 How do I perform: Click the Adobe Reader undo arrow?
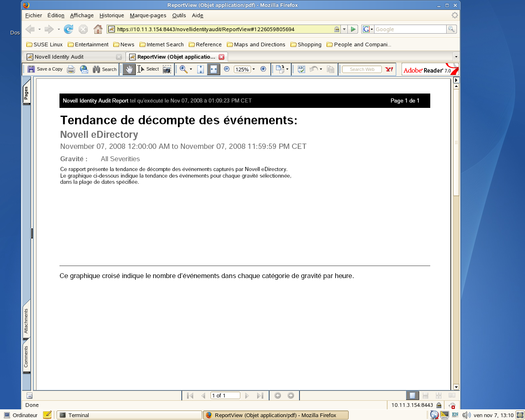(314, 69)
